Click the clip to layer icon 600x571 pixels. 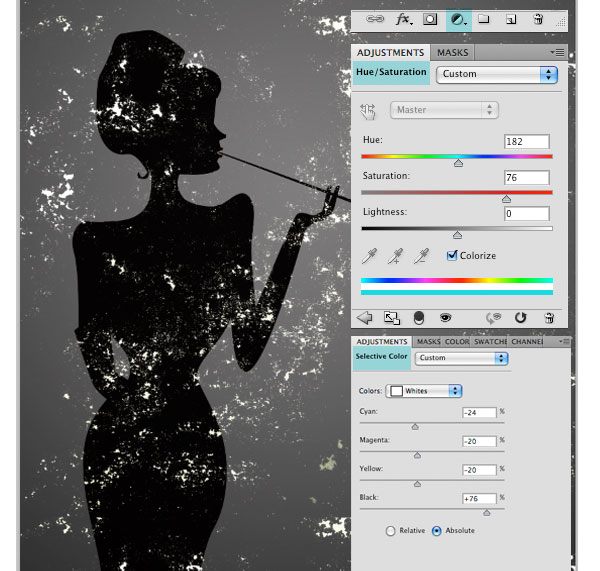(x=418, y=318)
